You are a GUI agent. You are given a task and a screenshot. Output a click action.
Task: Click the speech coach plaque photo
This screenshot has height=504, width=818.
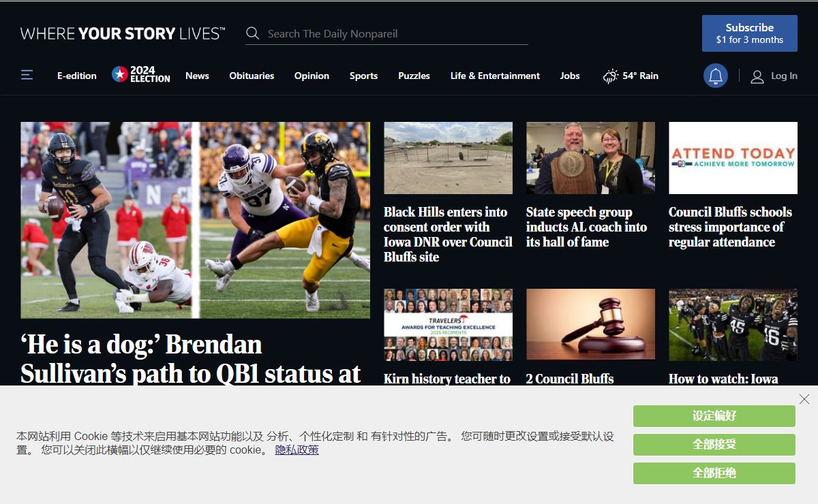(590, 158)
